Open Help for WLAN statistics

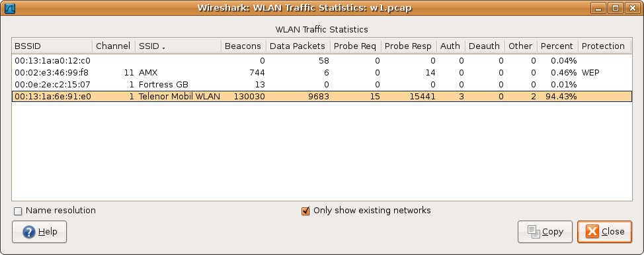40,232
